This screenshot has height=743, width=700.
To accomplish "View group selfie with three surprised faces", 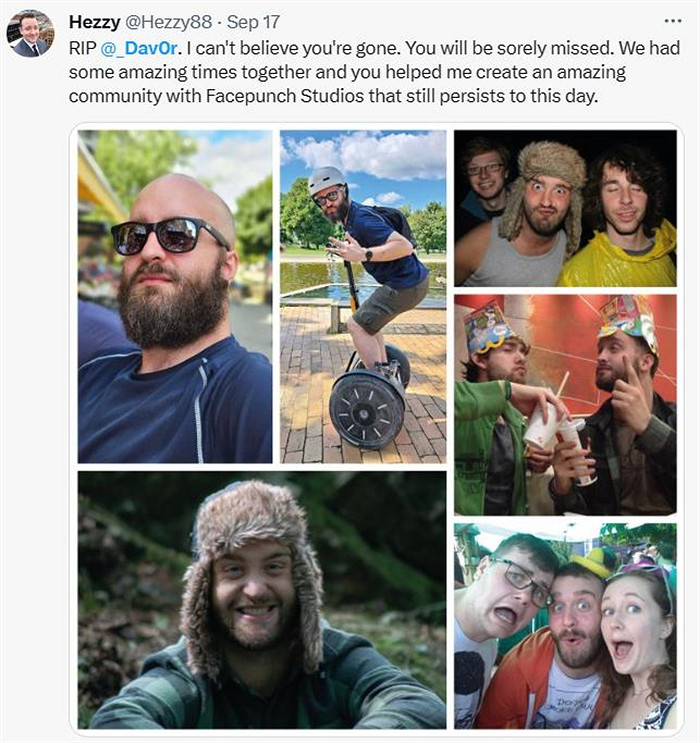I will point(565,625).
